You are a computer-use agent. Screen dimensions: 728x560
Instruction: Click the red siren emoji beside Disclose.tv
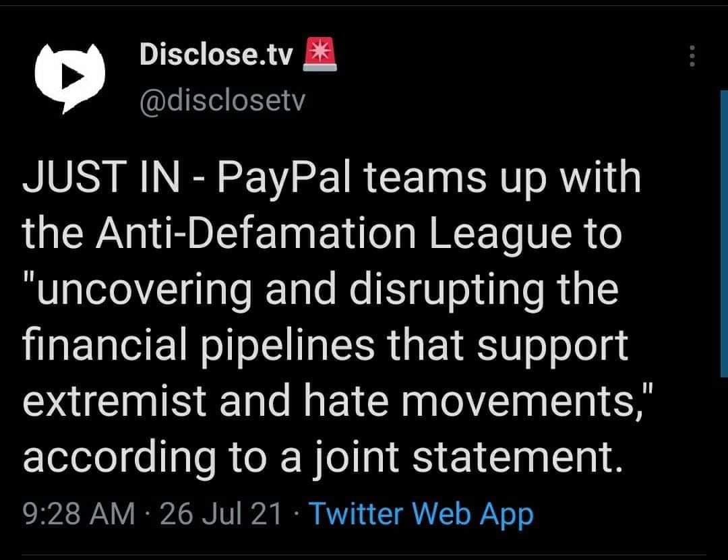320,55
